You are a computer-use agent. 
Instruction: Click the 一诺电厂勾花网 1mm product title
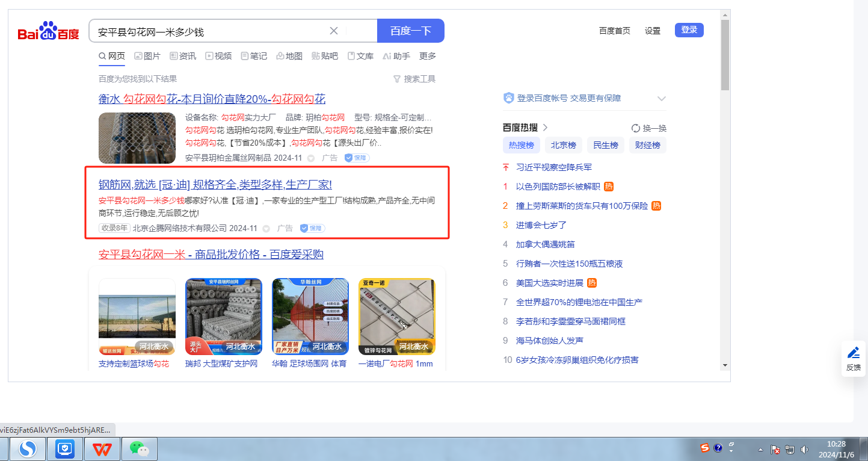(x=396, y=364)
